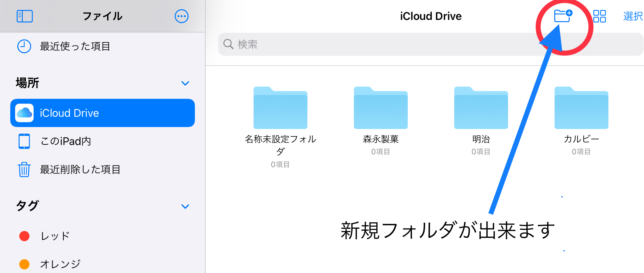Click the orange tag color dot
Screen dimensions: 644x273
(24, 264)
